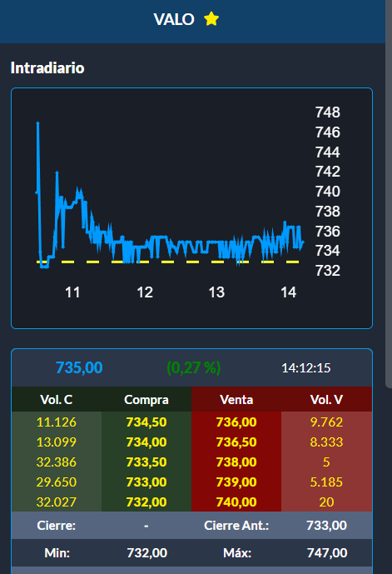Click ask volume 5 beside 738,00
The image size is (392, 574).
326,462
